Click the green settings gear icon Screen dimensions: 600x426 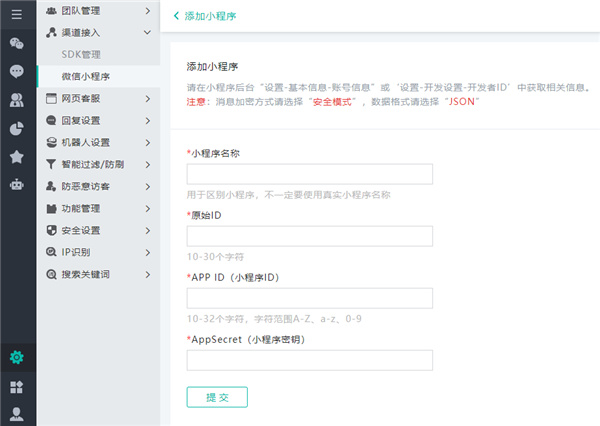[17, 357]
